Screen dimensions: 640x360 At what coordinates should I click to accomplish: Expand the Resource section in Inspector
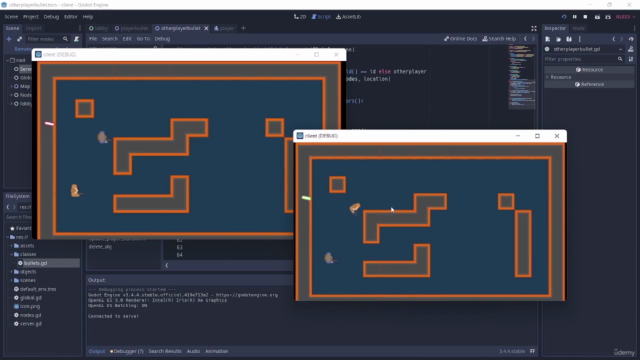(x=548, y=77)
